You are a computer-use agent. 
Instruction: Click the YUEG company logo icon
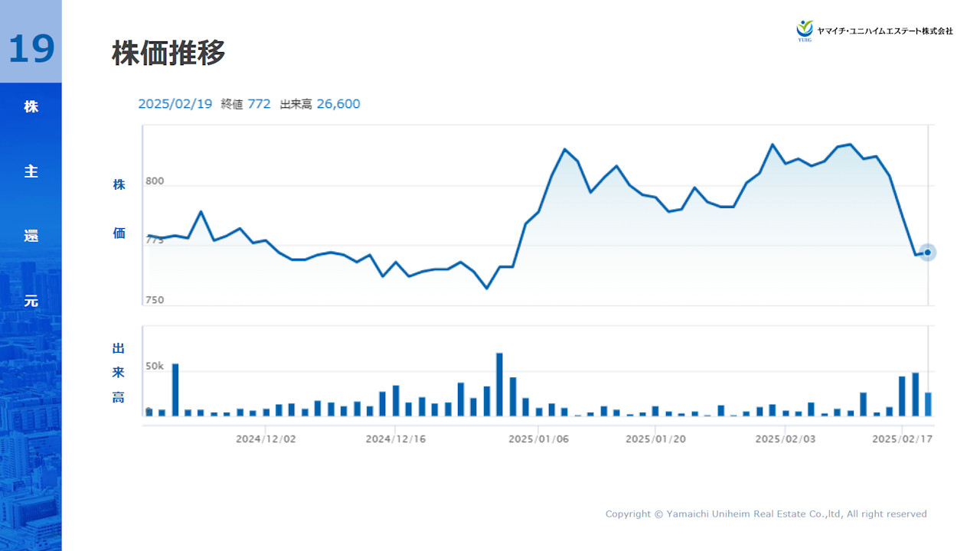(804, 30)
